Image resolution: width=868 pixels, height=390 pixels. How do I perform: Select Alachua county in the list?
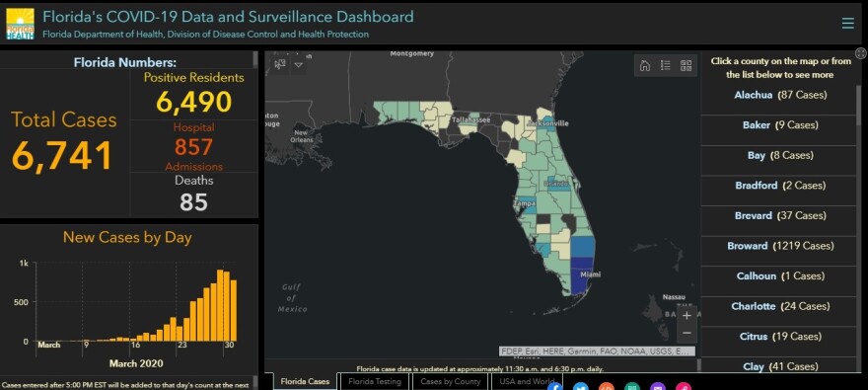(x=779, y=95)
